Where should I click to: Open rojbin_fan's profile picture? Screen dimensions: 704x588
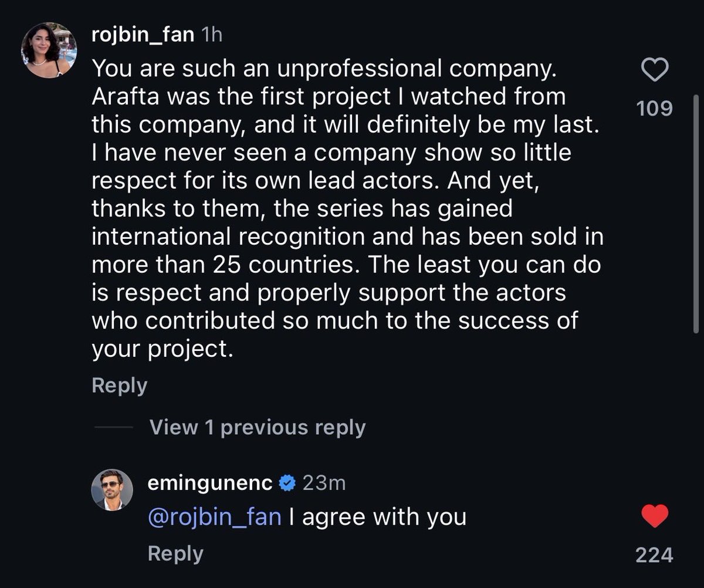pyautogui.click(x=46, y=51)
